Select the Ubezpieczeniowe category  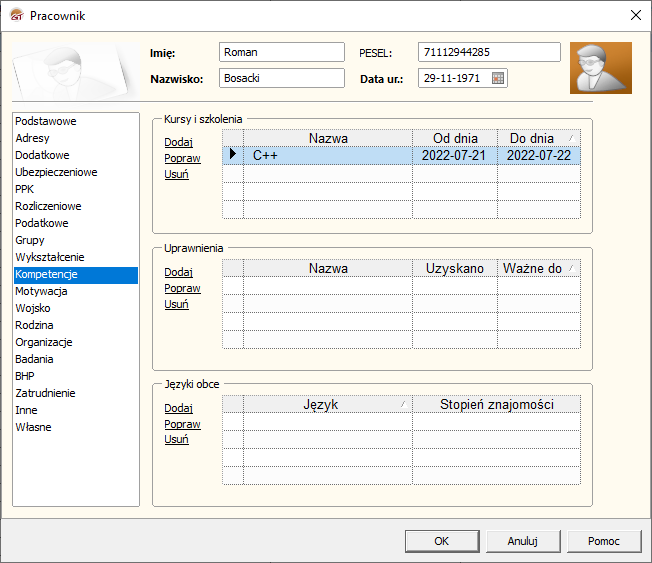(x=56, y=172)
